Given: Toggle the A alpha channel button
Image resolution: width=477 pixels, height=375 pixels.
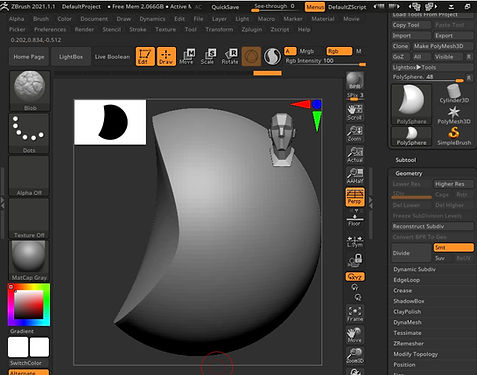Looking at the screenshot, I should 290,51.
